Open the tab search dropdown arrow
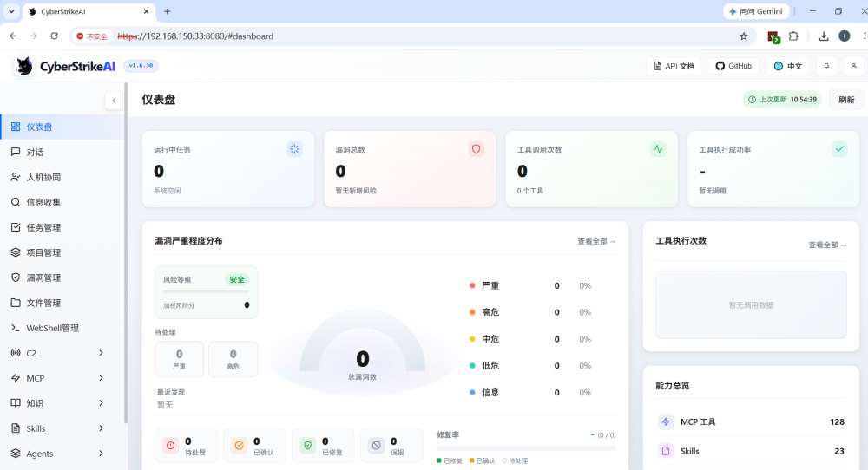 [x=11, y=11]
